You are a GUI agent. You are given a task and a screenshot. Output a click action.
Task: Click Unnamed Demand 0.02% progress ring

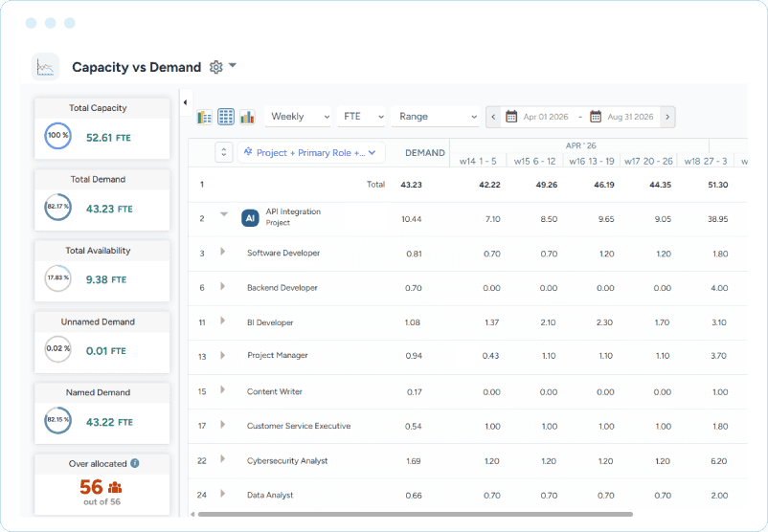tap(57, 349)
